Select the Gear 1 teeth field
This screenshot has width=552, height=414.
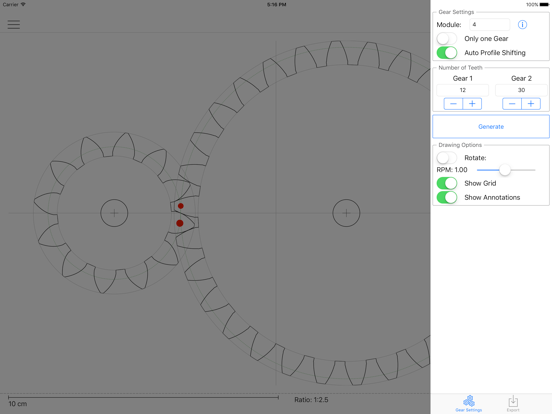(463, 90)
